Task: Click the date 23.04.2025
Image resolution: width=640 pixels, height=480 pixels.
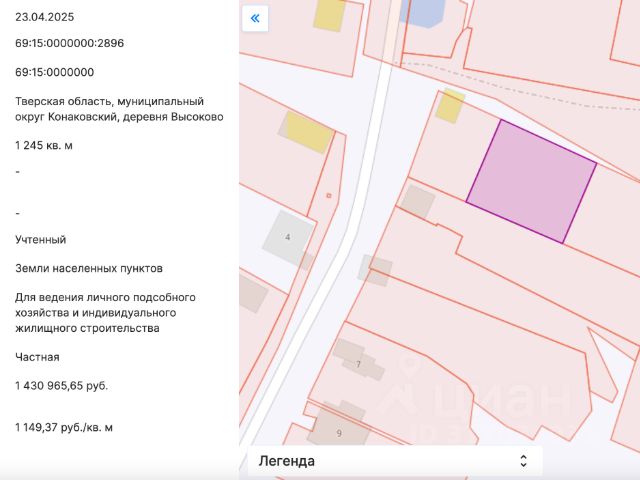Action: pos(44,17)
